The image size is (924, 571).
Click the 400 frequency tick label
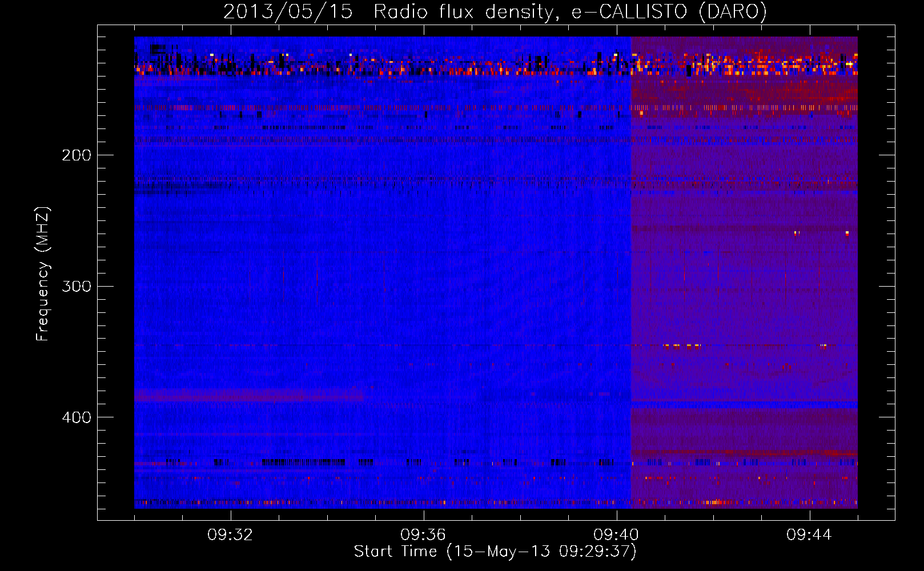pyautogui.click(x=77, y=417)
